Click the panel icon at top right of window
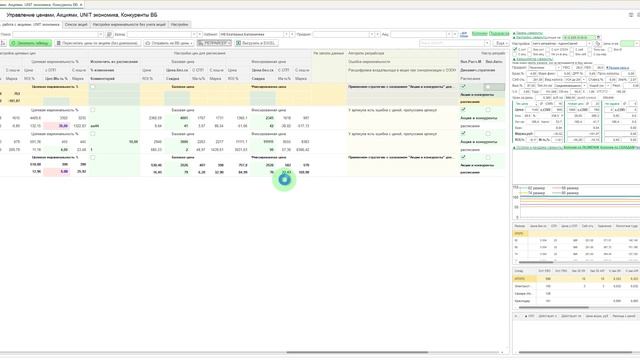This screenshot has height=360, width=640. click(x=631, y=15)
